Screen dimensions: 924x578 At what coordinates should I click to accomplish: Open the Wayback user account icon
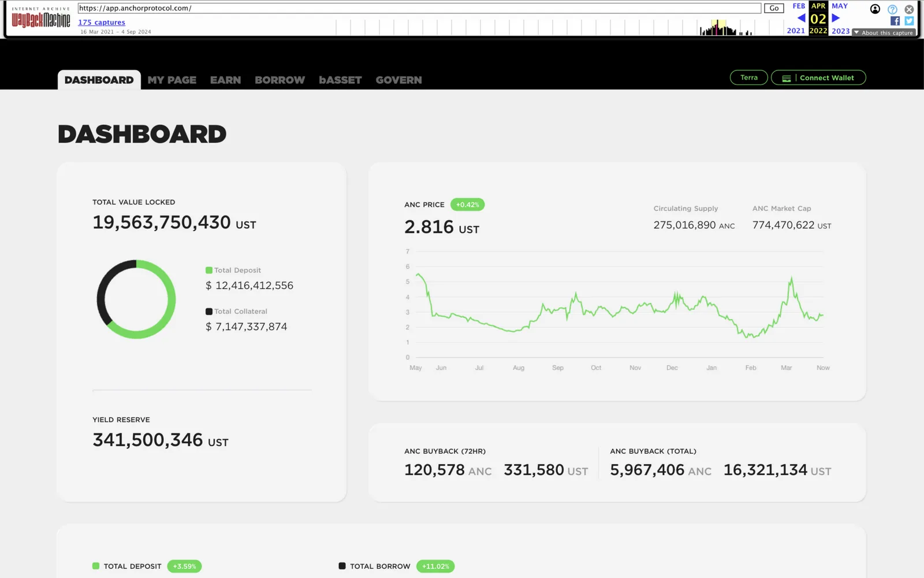point(875,9)
